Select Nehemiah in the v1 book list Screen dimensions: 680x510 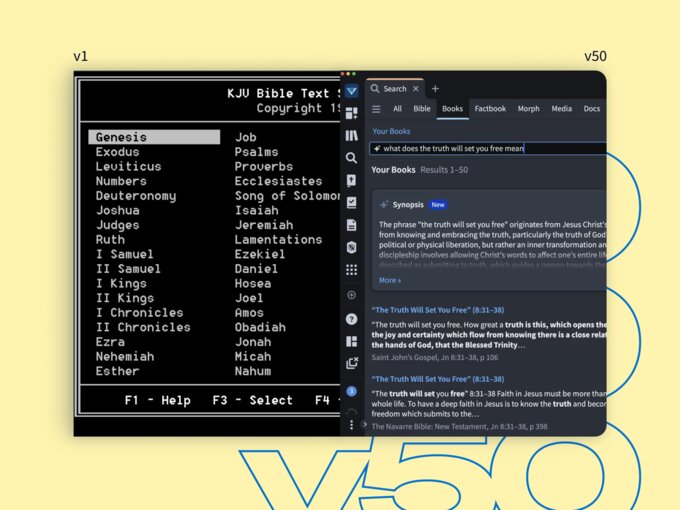point(125,357)
